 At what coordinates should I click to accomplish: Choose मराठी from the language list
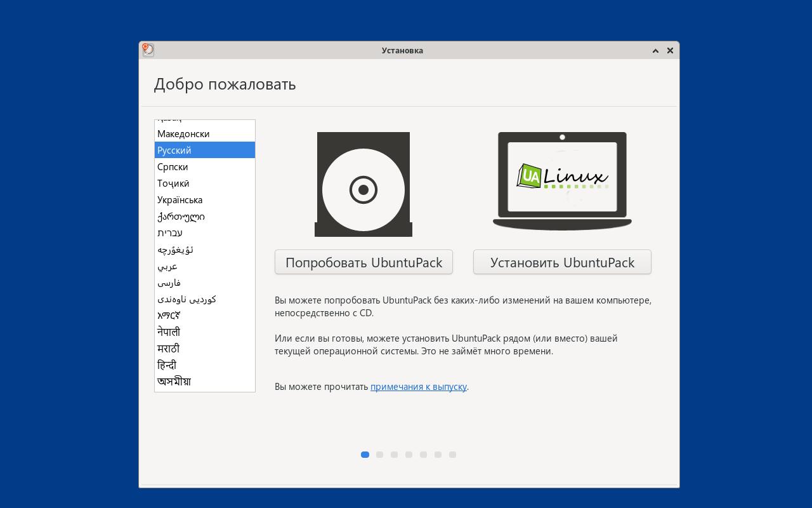(205, 349)
